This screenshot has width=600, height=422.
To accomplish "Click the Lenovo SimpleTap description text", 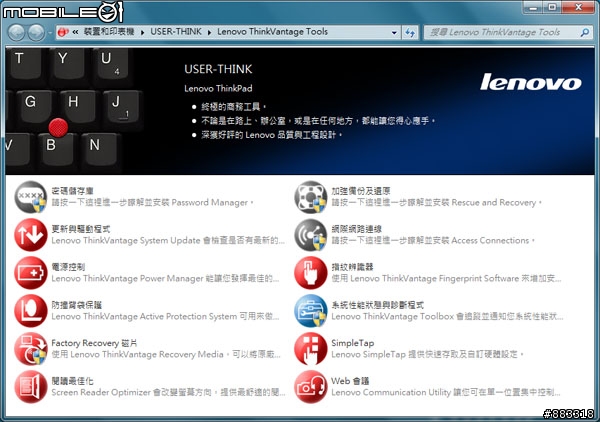I will click(427, 354).
